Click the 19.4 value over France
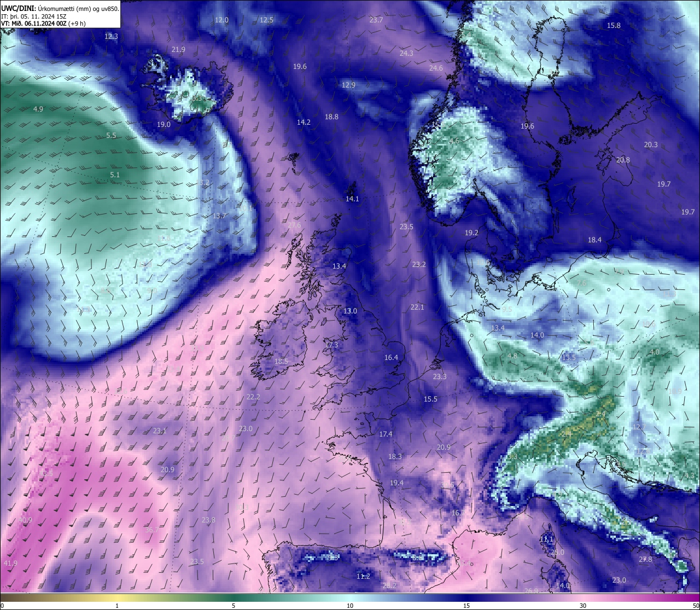This screenshot has height=610, width=700. [x=396, y=483]
